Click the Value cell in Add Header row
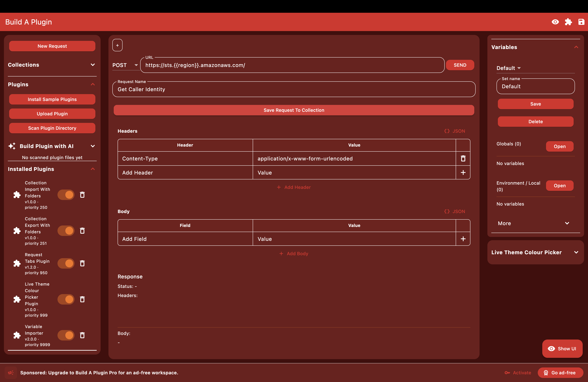The image size is (588, 382). coord(354,173)
